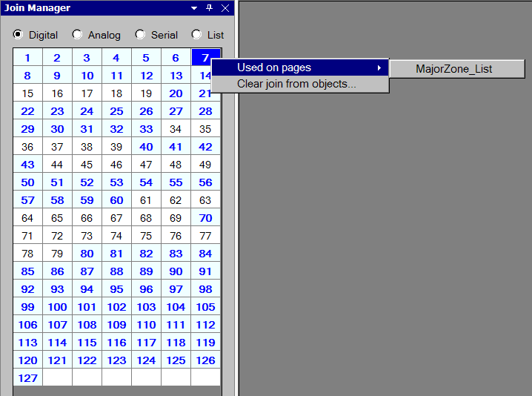Pick join number 60 cell
This screenshot has width=532, height=396.
click(x=116, y=200)
